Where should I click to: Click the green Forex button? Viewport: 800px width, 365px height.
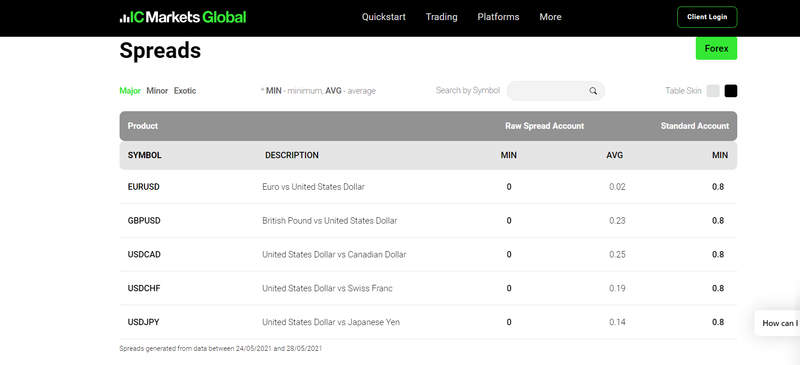[716, 48]
